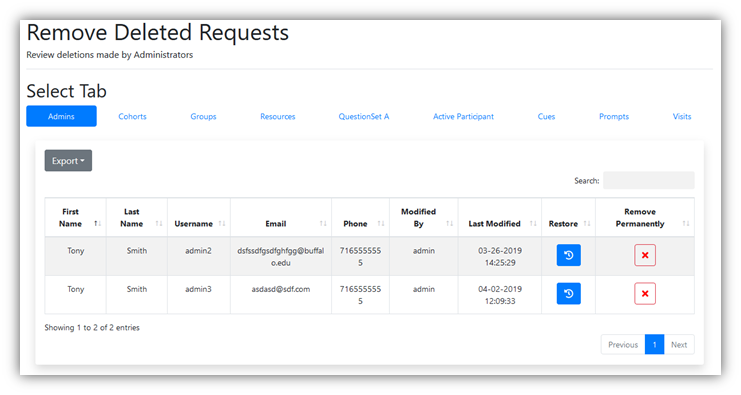
Task: Click the 'Remove Deleted Requests' heading
Action: click(157, 33)
